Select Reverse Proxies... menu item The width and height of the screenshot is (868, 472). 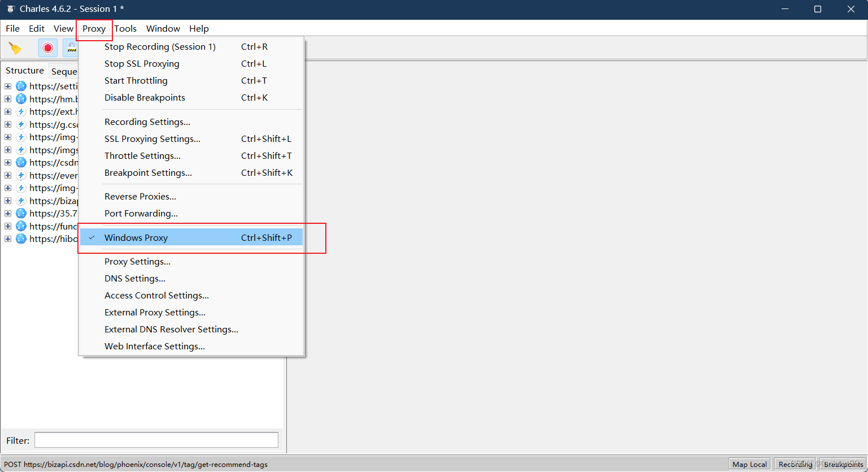pyautogui.click(x=191, y=196)
